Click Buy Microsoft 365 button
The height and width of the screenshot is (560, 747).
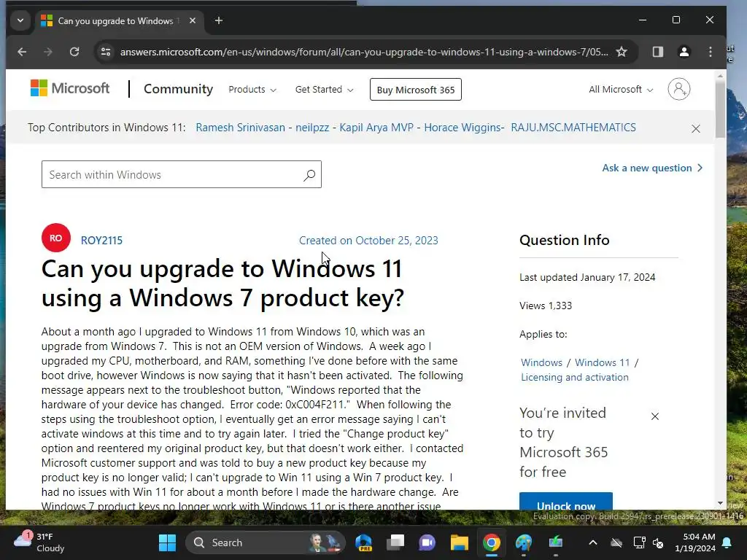pos(415,90)
